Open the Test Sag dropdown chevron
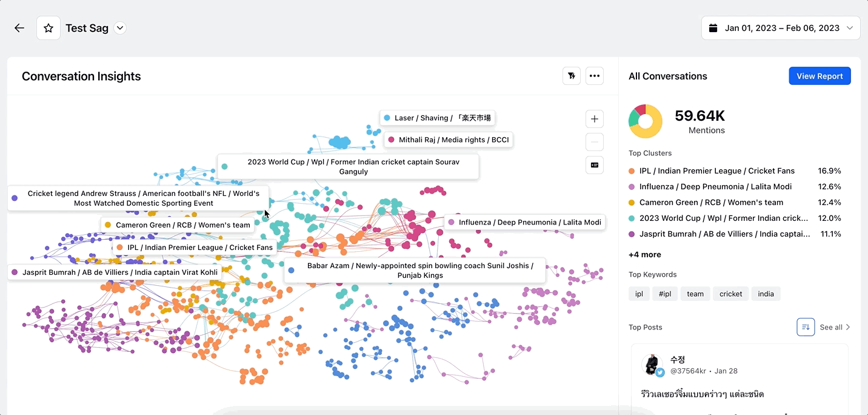 tap(120, 28)
